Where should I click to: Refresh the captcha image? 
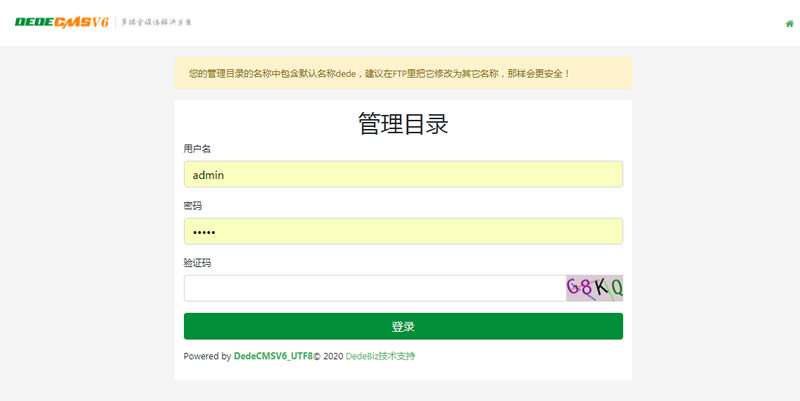(x=594, y=288)
